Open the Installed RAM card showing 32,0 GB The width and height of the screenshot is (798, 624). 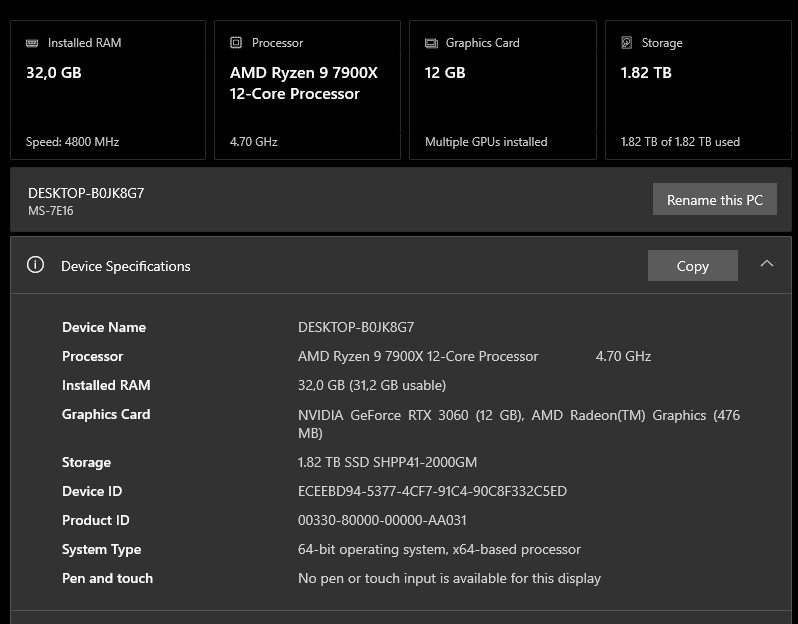tap(108, 90)
